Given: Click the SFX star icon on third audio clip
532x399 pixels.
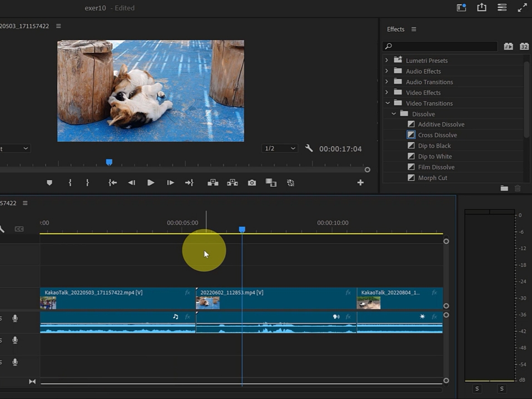Looking at the screenshot, I should pos(422,317).
